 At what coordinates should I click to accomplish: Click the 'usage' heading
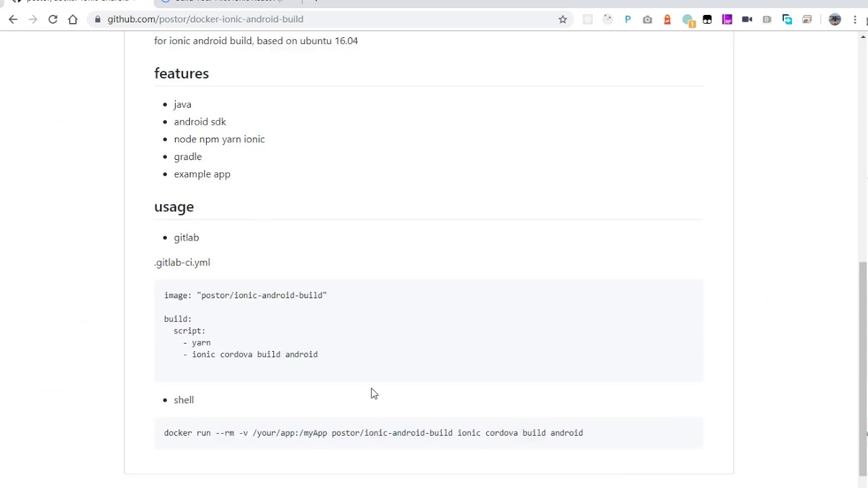(x=174, y=207)
